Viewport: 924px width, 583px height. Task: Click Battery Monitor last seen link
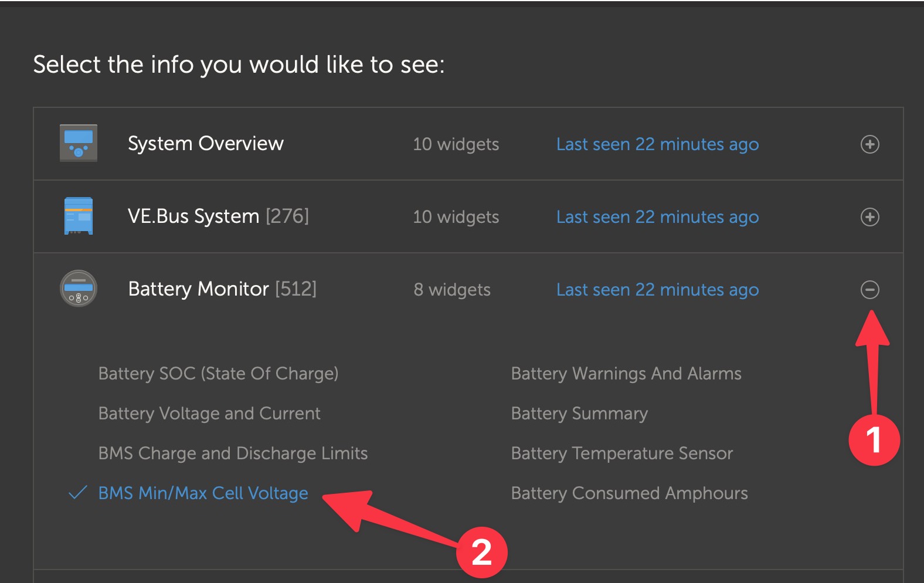pos(657,290)
